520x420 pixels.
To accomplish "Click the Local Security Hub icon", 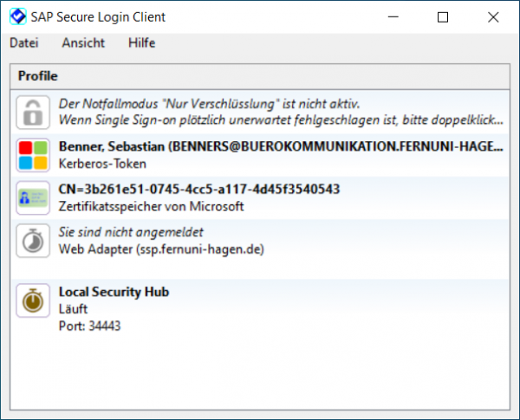I will pyautogui.click(x=33, y=300).
